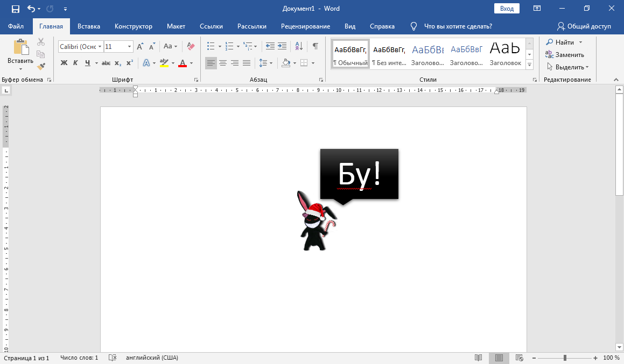Zoom out with the minus icon
The height and width of the screenshot is (364, 624).
pos(534,358)
